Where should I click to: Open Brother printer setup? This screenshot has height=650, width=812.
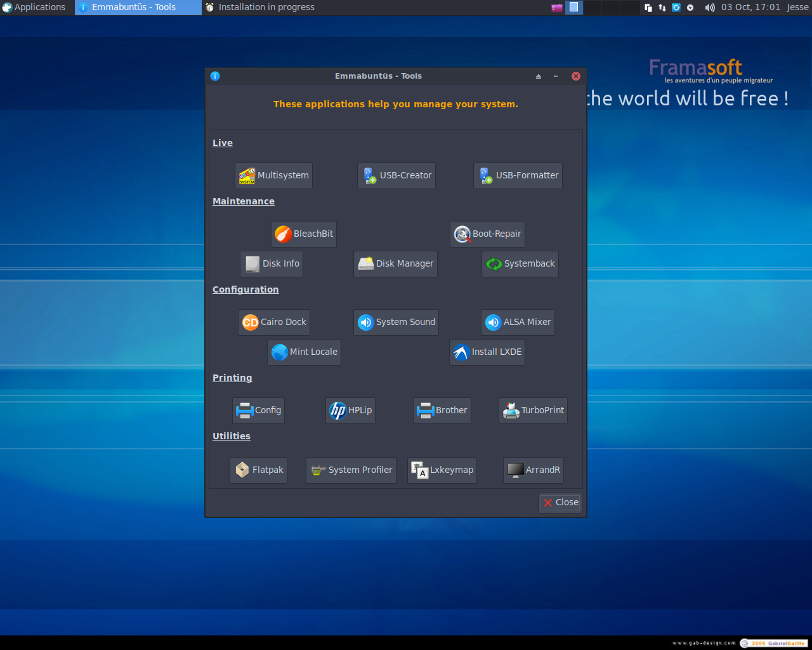coord(442,411)
